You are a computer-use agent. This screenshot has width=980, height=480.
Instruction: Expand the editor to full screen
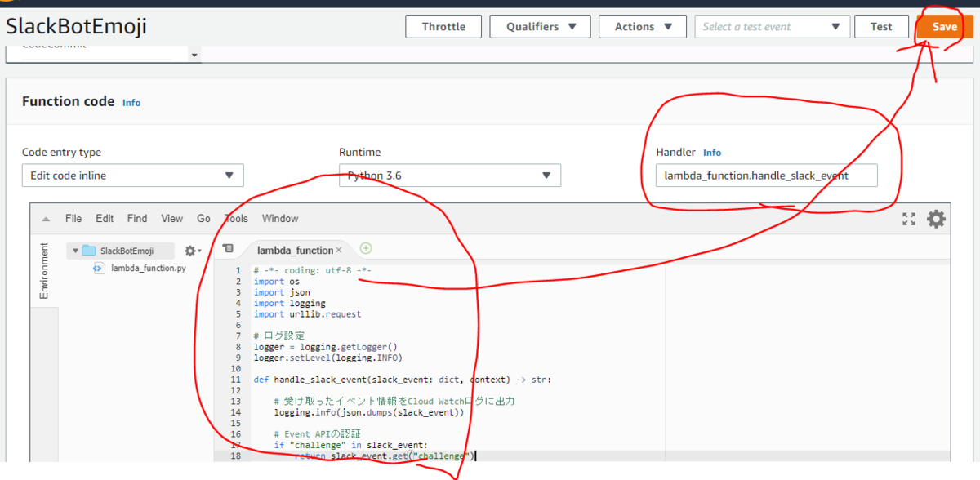point(909,218)
